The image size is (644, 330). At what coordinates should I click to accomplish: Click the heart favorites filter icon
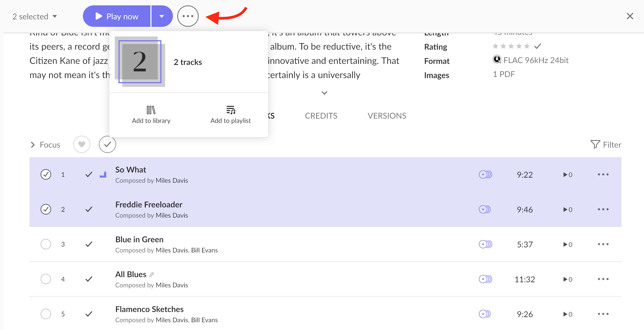(x=82, y=145)
